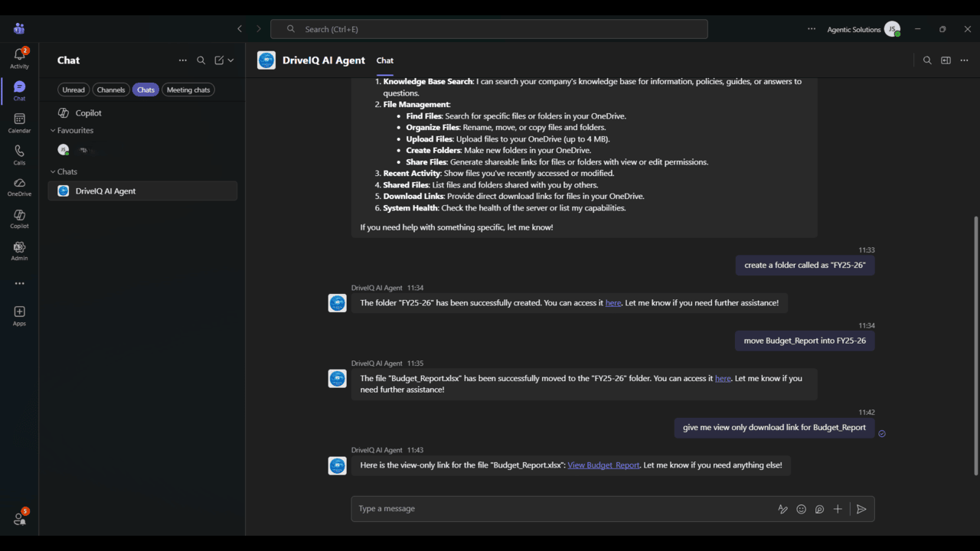Viewport: 980px width, 551px height.
Task: Click the agent avatar at 11:34
Action: pos(338,303)
